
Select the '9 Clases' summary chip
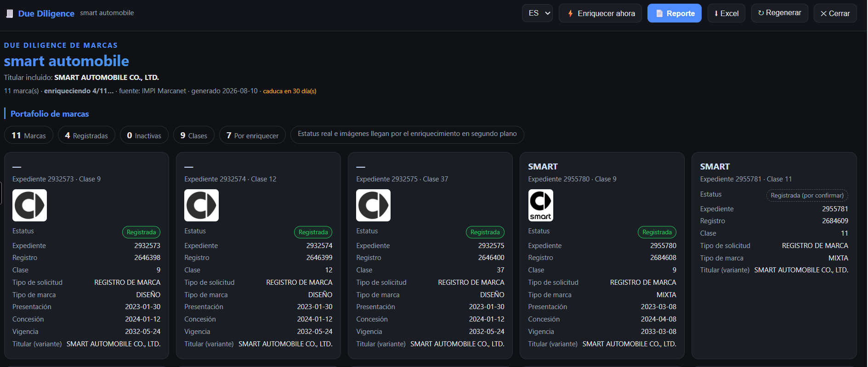pyautogui.click(x=194, y=136)
